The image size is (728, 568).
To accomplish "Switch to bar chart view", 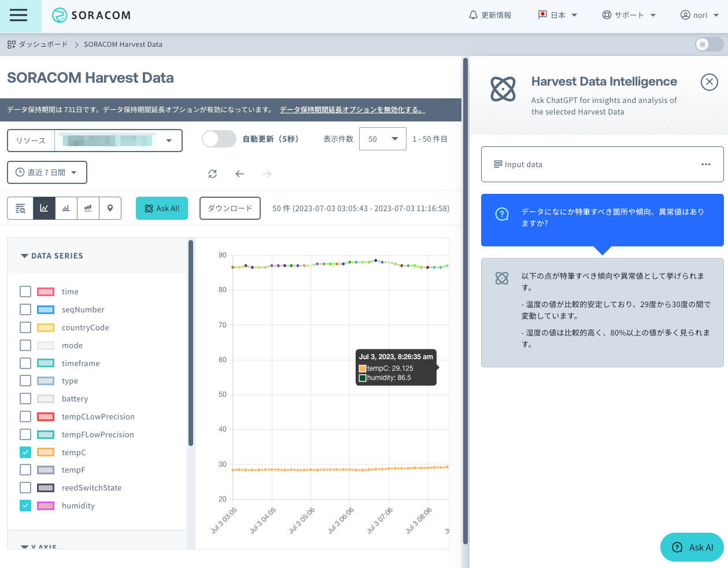I will (66, 208).
